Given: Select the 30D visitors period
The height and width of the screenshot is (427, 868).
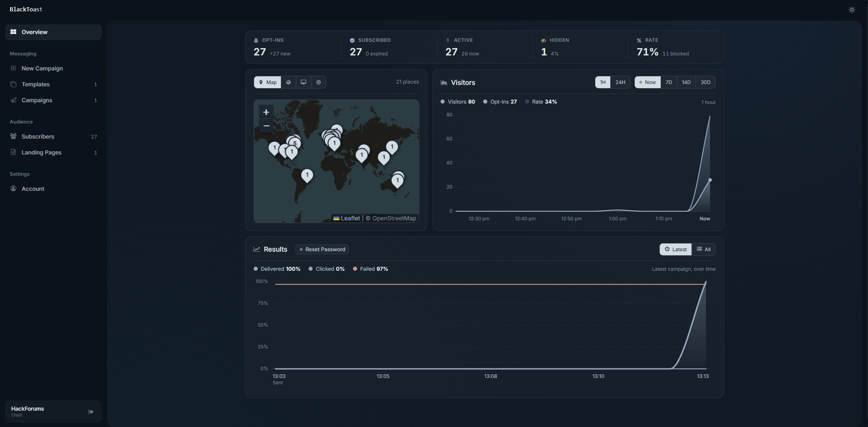Looking at the screenshot, I should (706, 82).
